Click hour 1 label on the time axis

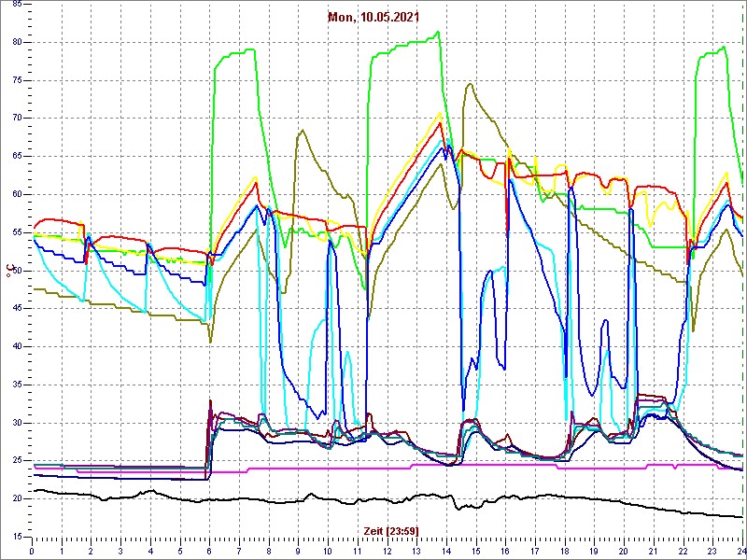pyautogui.click(x=62, y=551)
